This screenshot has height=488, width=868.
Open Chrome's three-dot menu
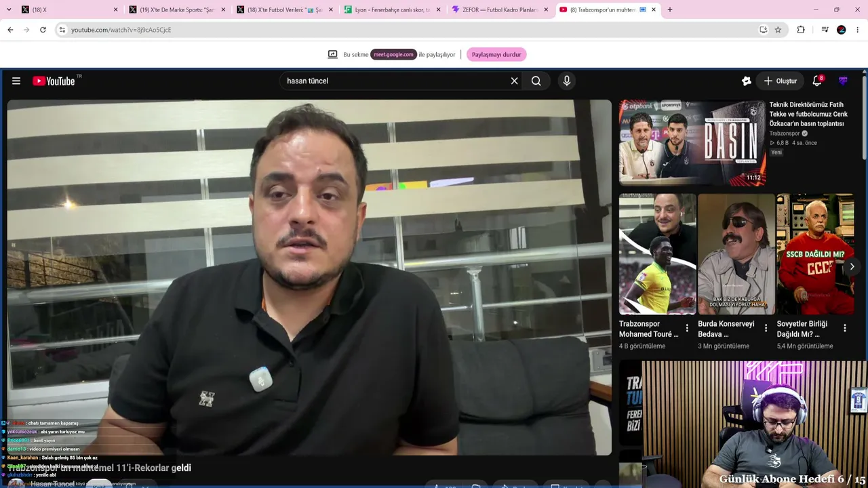click(858, 30)
